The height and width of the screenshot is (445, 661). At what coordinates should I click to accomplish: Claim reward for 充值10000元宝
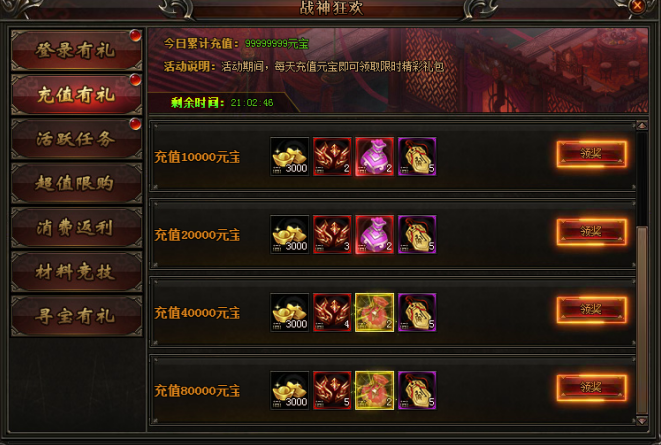(x=591, y=154)
